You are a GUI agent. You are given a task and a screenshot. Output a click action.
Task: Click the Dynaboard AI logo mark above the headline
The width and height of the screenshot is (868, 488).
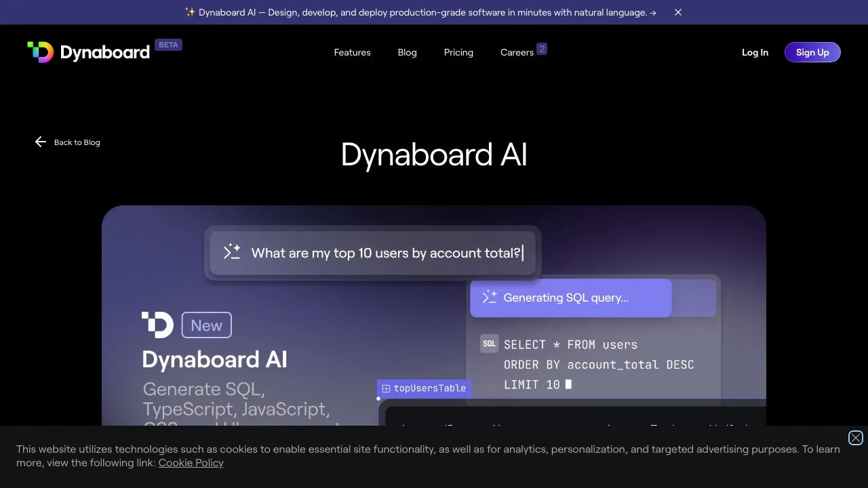(157, 325)
